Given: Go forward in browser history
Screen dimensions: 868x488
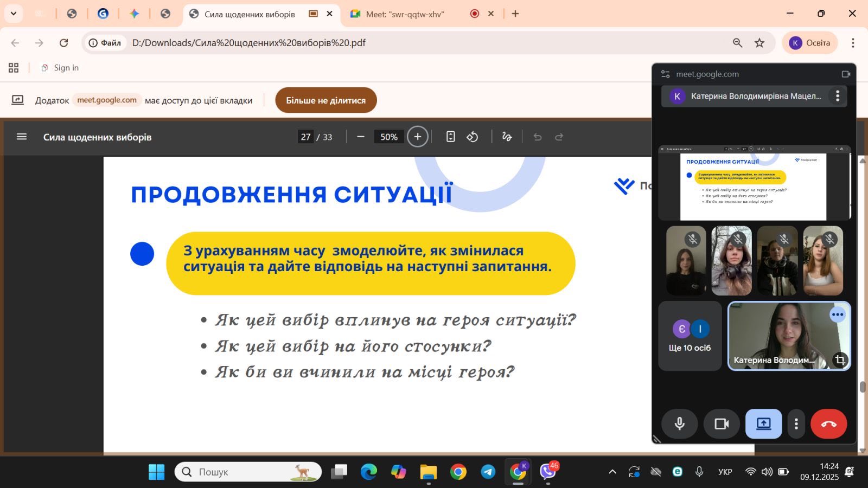Looking at the screenshot, I should click(x=39, y=43).
